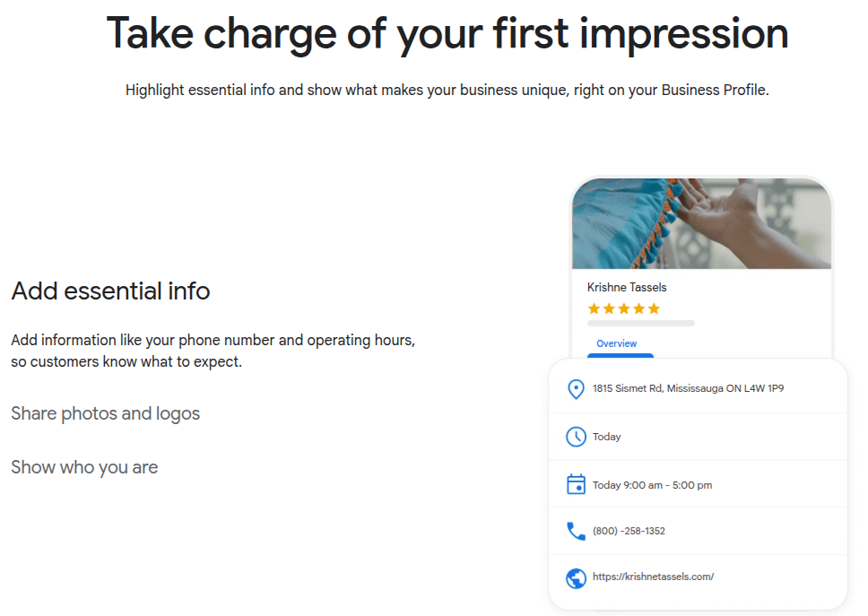The image size is (868, 616).
Task: Click the phone number and operating hours description
Action: [x=213, y=351]
